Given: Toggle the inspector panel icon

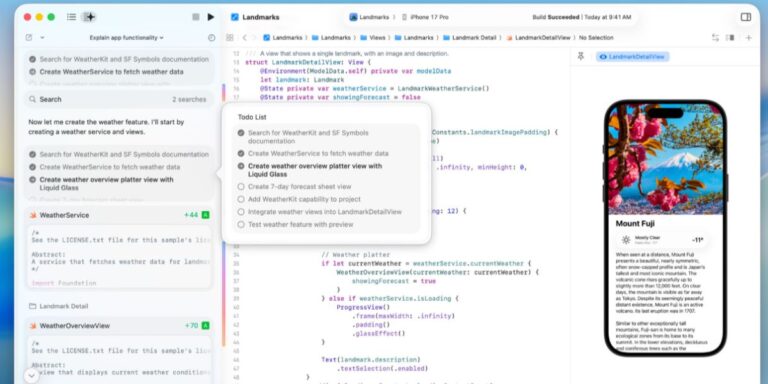Looking at the screenshot, I should point(746,17).
